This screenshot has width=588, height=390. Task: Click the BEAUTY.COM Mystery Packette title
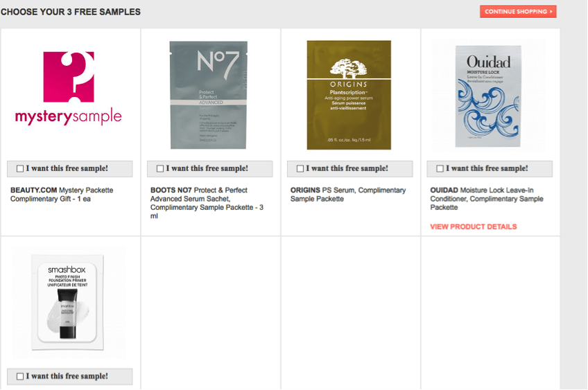click(62, 195)
